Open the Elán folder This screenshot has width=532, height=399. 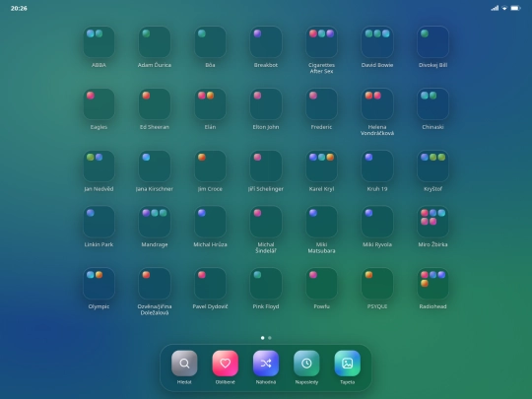[x=210, y=104]
